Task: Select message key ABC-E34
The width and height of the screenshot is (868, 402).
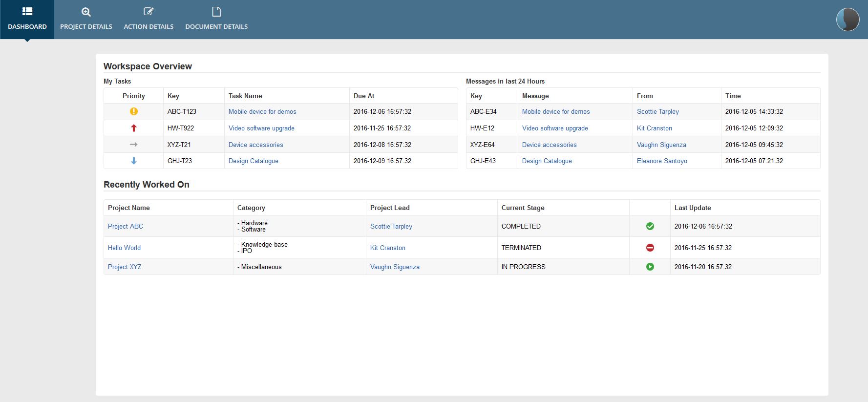Action: pyautogui.click(x=484, y=111)
